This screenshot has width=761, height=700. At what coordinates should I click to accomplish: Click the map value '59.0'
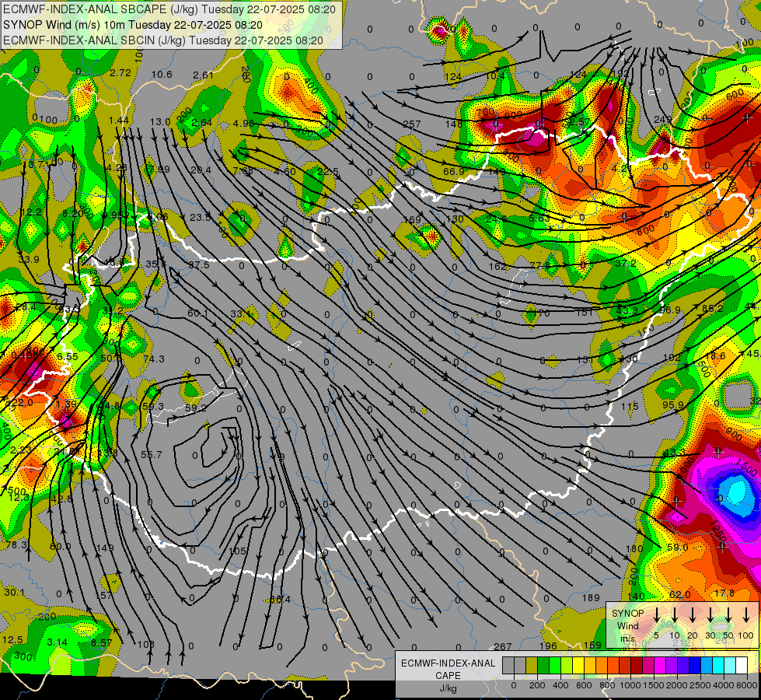coord(678,548)
